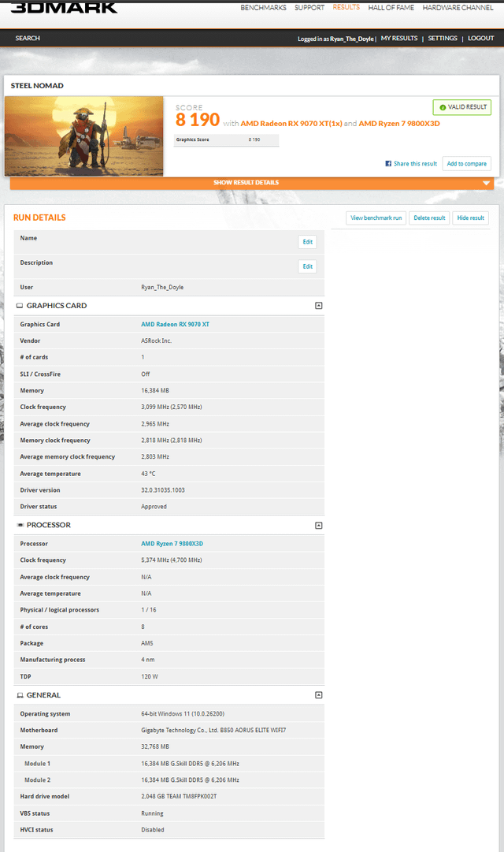Screen dimensions: 504x852
Task: Open AMD Ryzen 7 9800X3D score link
Action: click(399, 123)
